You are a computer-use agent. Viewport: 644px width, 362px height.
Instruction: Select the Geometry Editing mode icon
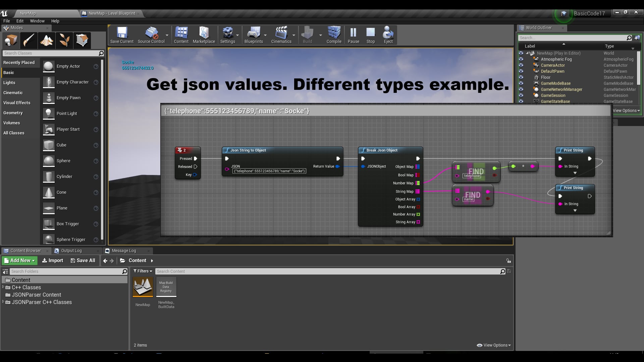[x=82, y=41]
